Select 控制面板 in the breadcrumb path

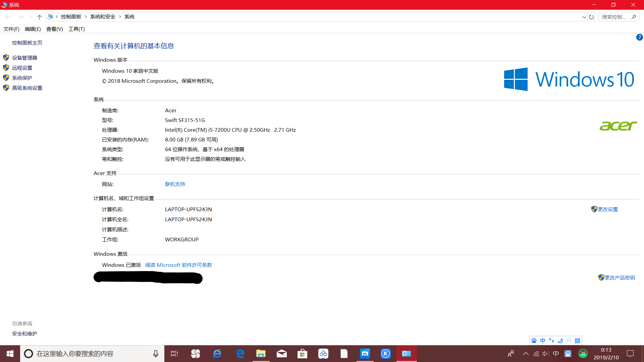coord(71,16)
